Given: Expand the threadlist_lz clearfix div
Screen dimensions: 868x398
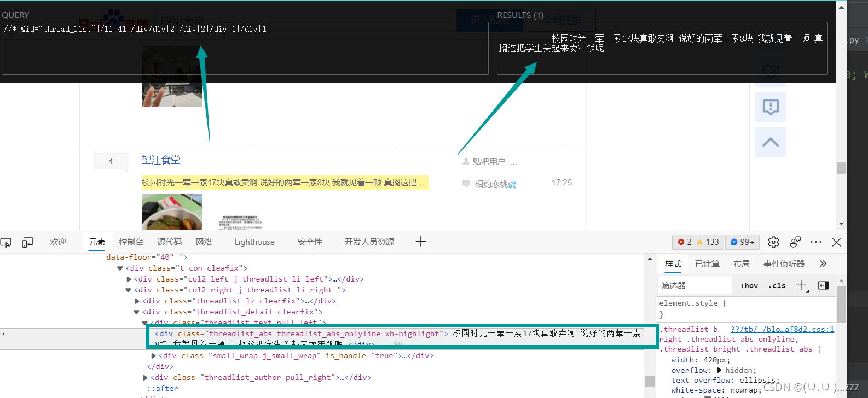Looking at the screenshot, I should (137, 301).
